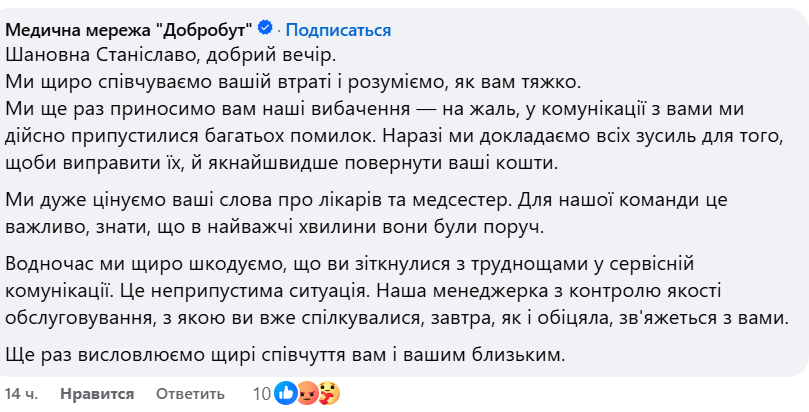
Task: Click the blue thumbs-up Like reaction icon
Action: click(285, 393)
